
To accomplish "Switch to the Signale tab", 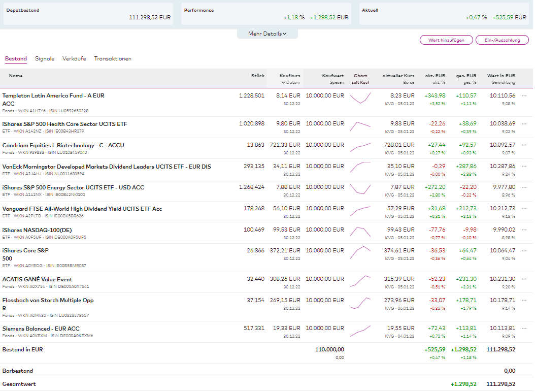I will pyautogui.click(x=45, y=59).
